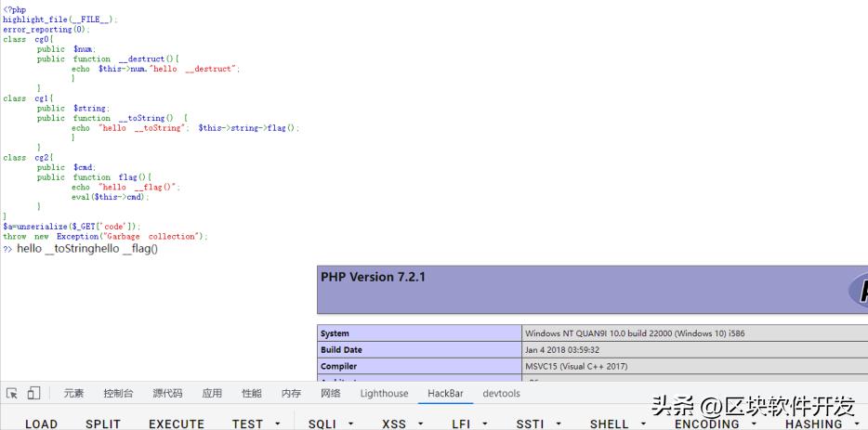Screen dimensions: 868x430
Task: Click HackBar EXECUTE button
Action: click(x=177, y=423)
